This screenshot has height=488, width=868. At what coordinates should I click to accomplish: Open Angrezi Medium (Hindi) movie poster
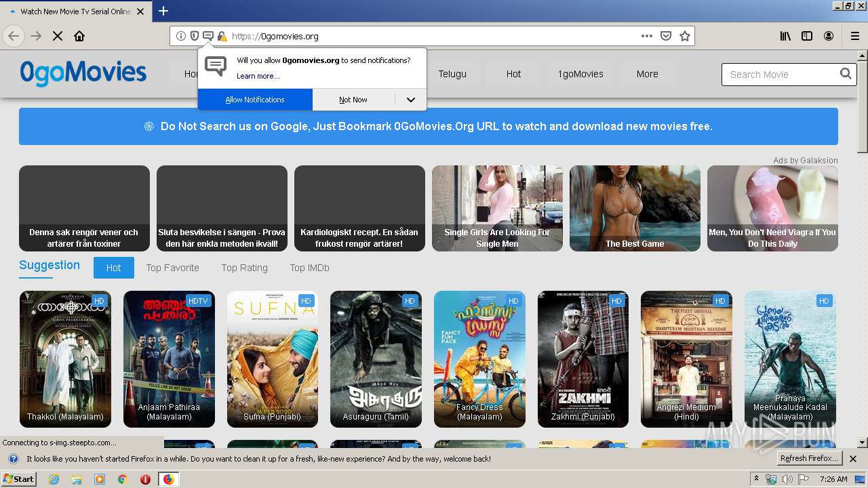point(686,359)
